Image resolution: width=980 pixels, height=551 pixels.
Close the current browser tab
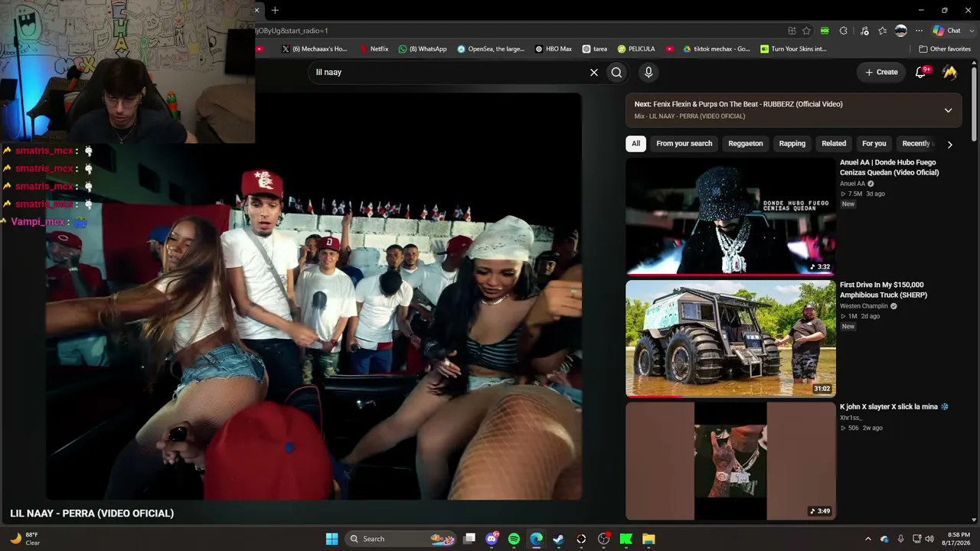(x=257, y=10)
